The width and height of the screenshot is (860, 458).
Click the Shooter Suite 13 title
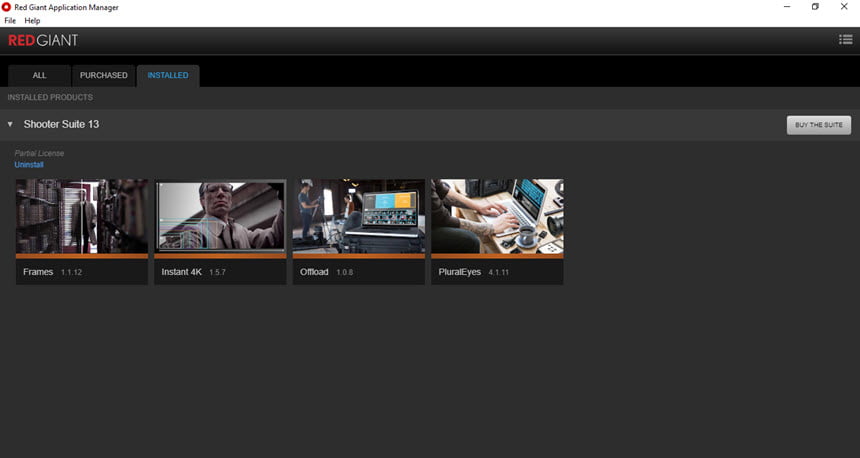[61, 125]
